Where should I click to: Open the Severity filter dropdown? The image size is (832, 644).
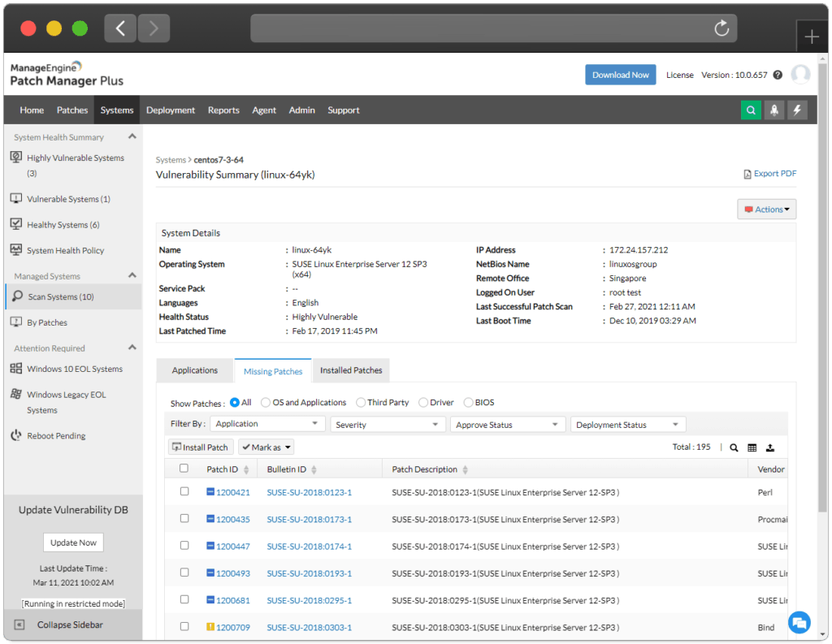coord(388,425)
